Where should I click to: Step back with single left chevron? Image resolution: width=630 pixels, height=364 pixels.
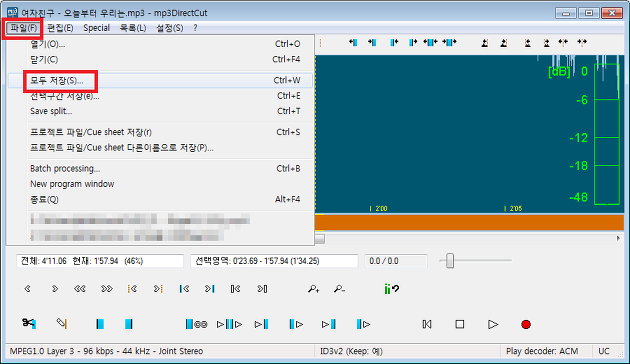click(27, 288)
